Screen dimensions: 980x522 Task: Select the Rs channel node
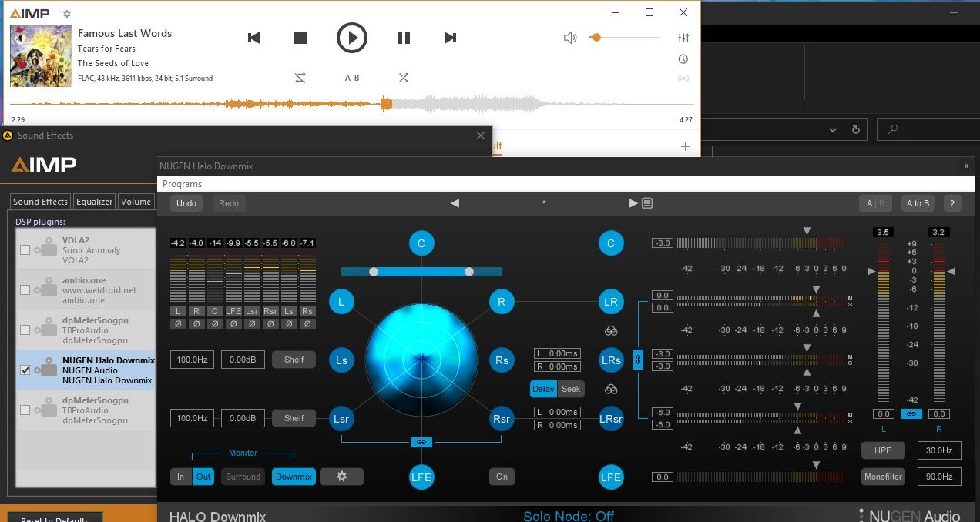(502, 360)
